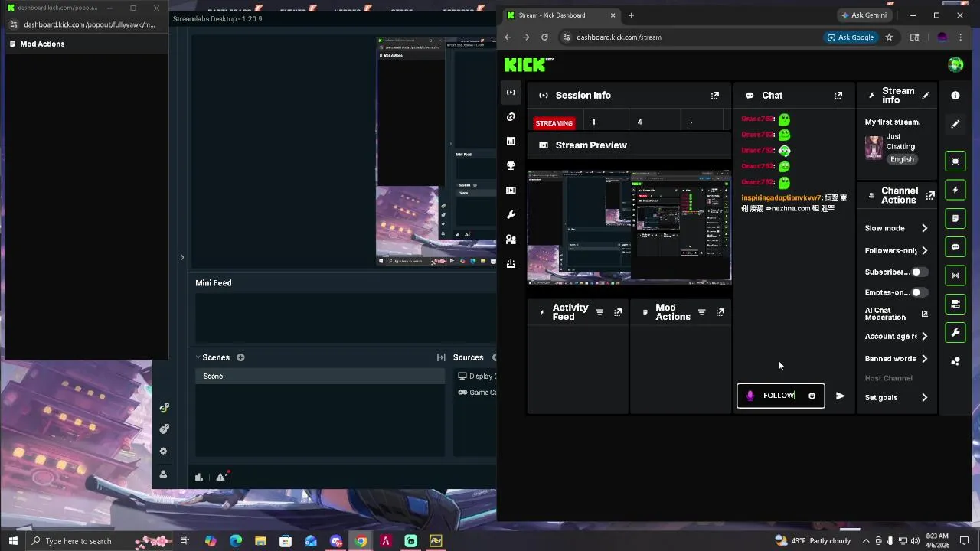Select the Game Capture source
980x551 pixels.
pyautogui.click(x=476, y=393)
